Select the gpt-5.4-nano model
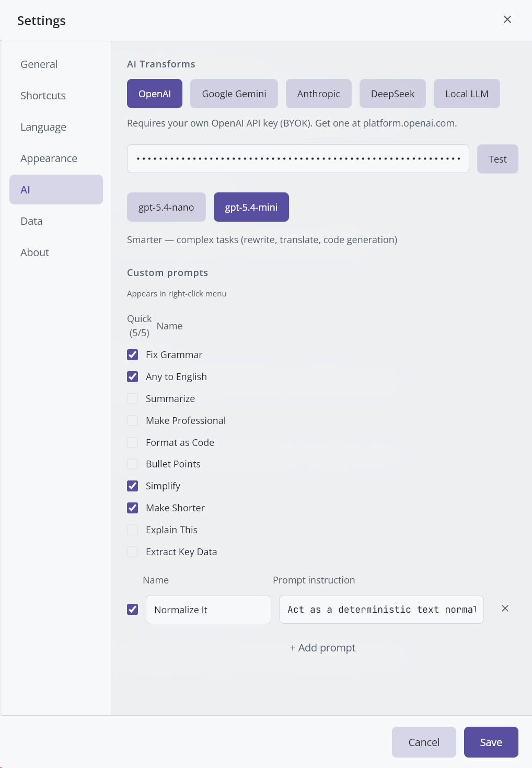 pyautogui.click(x=166, y=207)
